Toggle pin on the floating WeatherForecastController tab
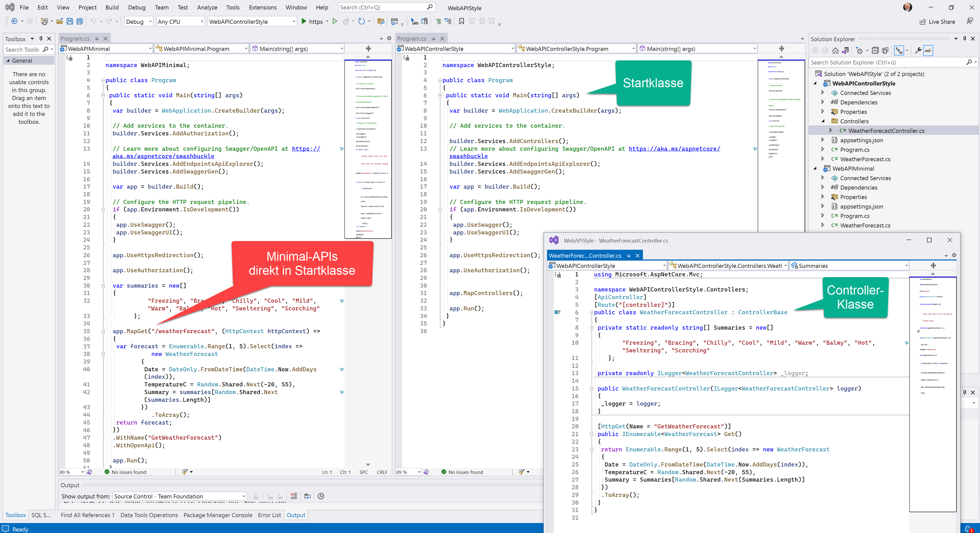Screen dimensions: 980x533 pos(628,256)
